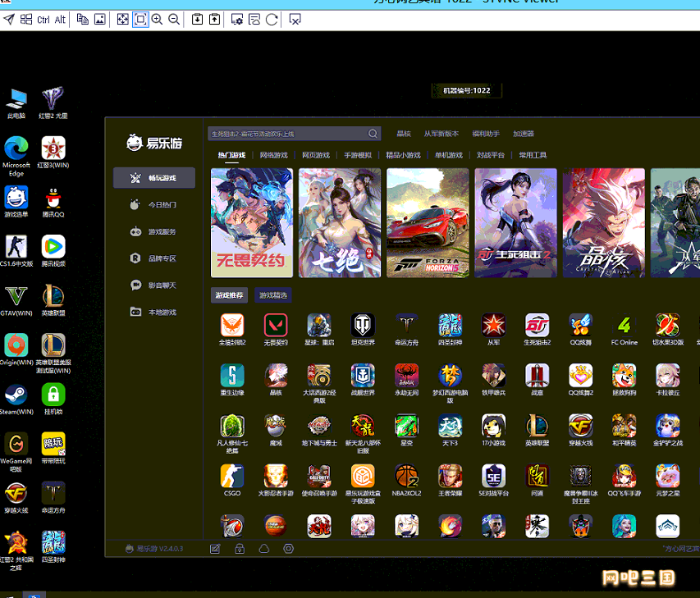Select the Steam(WIN) desktop icon

point(16,399)
